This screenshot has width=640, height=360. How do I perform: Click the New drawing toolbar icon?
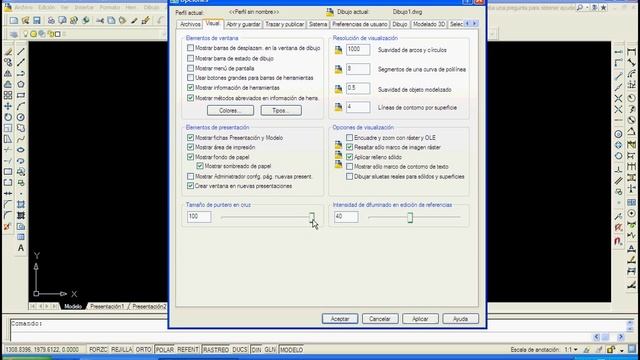point(14,20)
